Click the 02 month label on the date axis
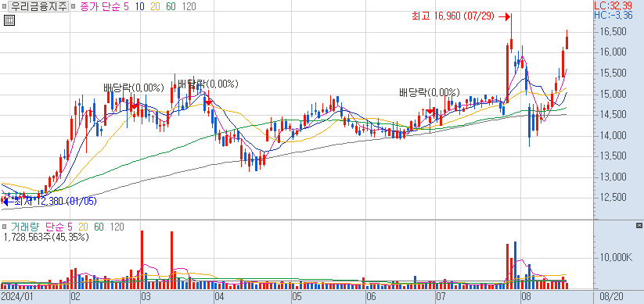This screenshot has height=304, width=644. (x=75, y=296)
